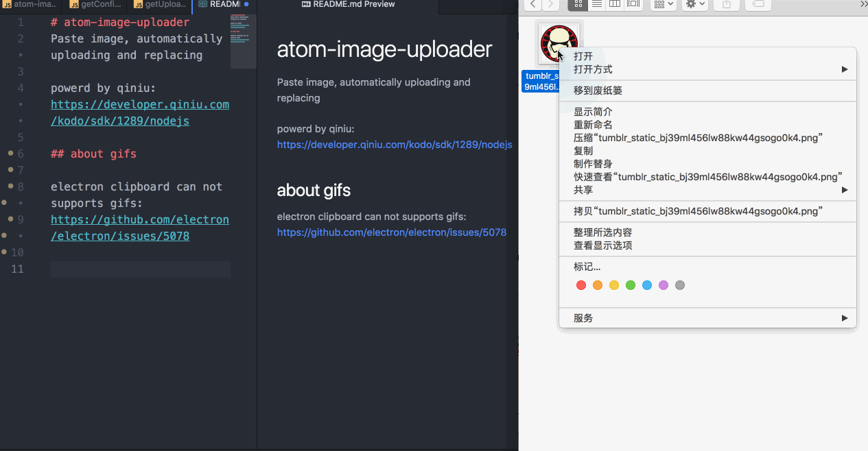Apply the red tag color

tap(581, 285)
